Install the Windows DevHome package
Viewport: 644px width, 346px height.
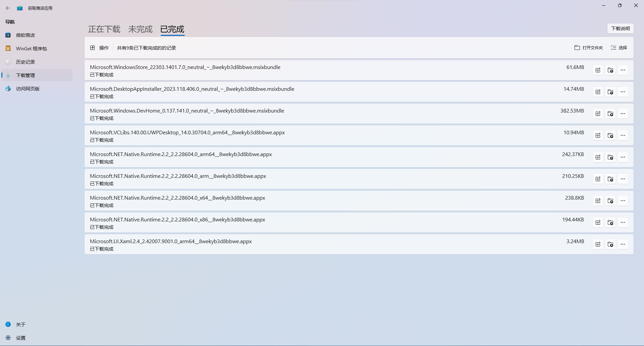pos(598,113)
